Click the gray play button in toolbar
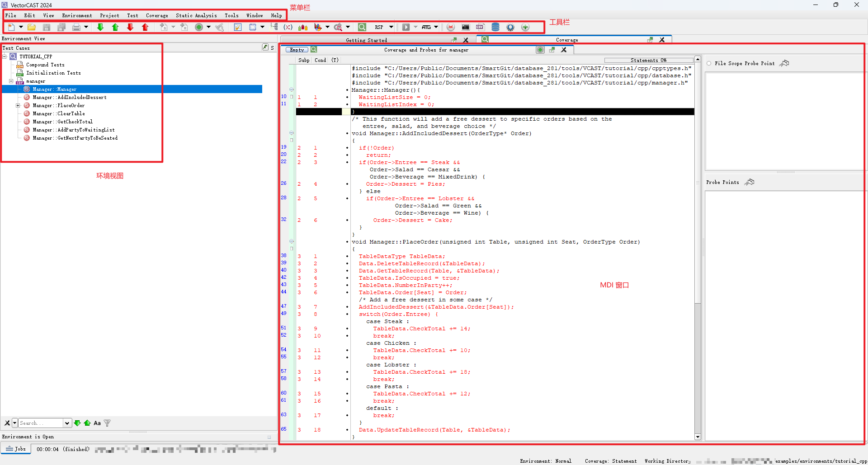868x465 pixels. tap(406, 27)
